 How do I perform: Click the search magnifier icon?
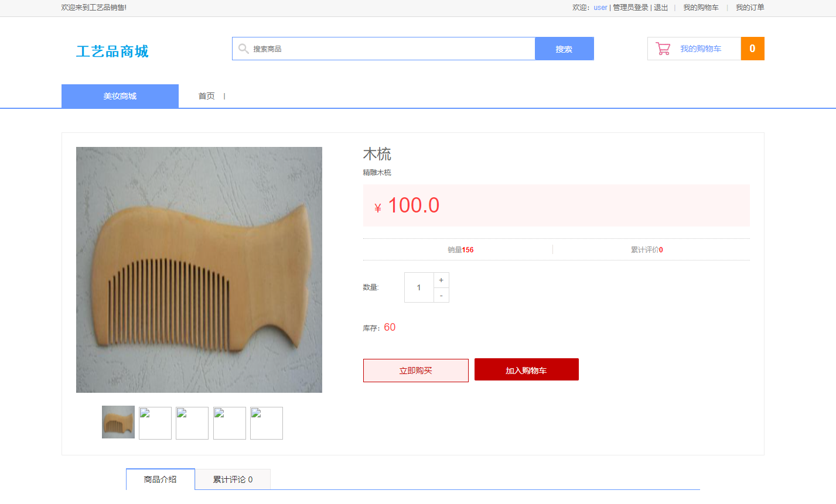[243, 49]
